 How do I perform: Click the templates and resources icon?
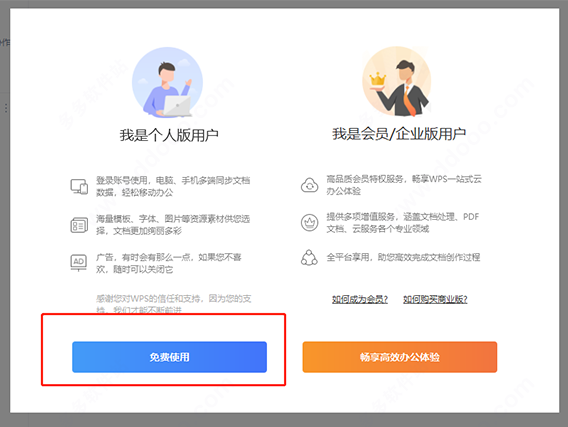click(x=79, y=225)
